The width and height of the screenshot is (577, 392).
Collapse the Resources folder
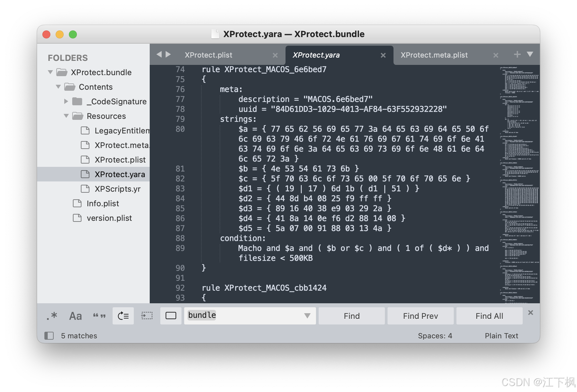point(66,116)
